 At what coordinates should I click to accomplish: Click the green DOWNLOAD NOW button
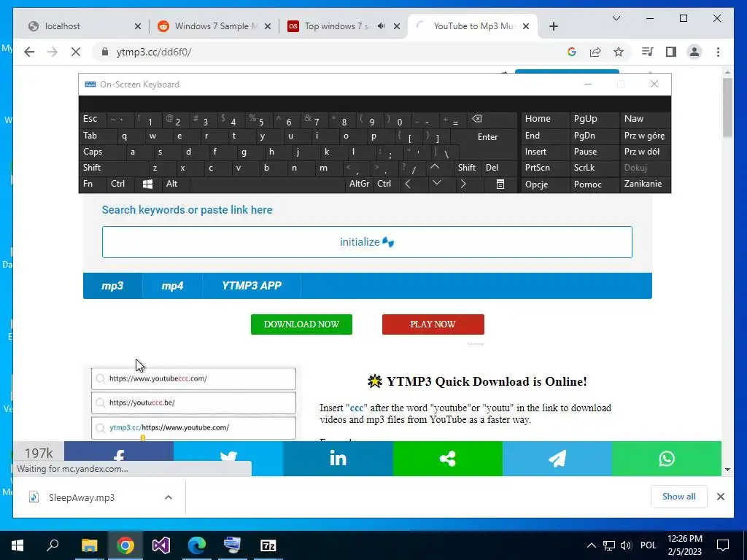(x=301, y=324)
